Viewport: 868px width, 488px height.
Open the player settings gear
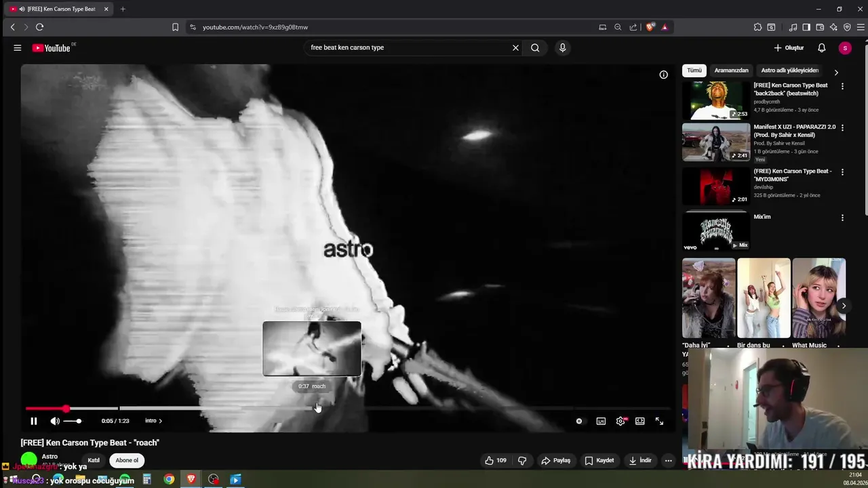(620, 421)
